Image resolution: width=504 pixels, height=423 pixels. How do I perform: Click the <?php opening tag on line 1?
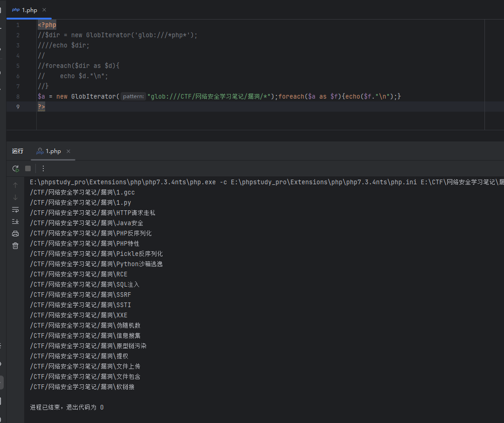pyautogui.click(x=47, y=25)
